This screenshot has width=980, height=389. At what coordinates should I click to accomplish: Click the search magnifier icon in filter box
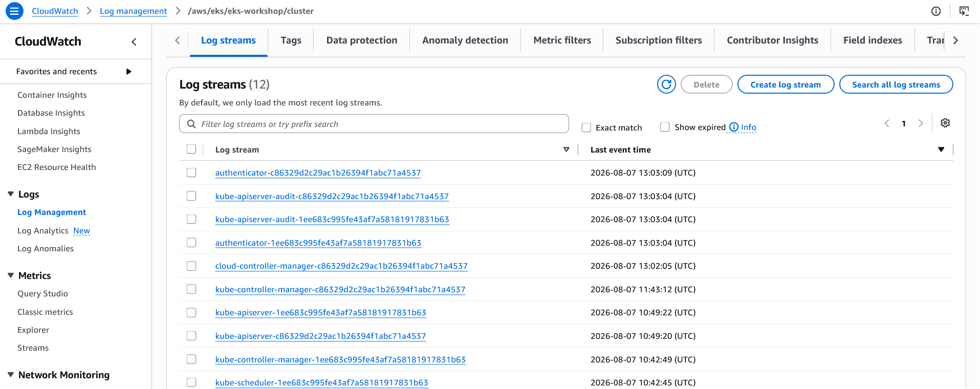(x=191, y=124)
